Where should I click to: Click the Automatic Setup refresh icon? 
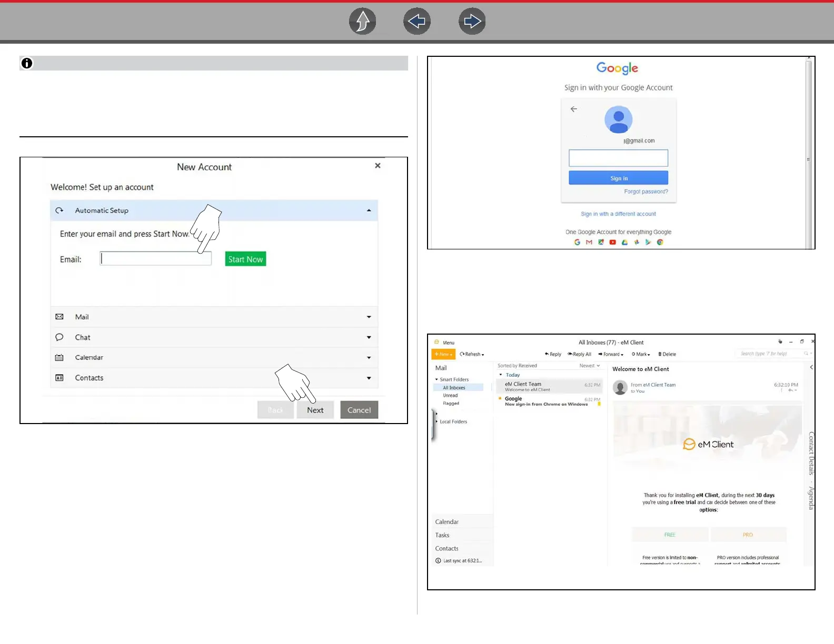[59, 210]
